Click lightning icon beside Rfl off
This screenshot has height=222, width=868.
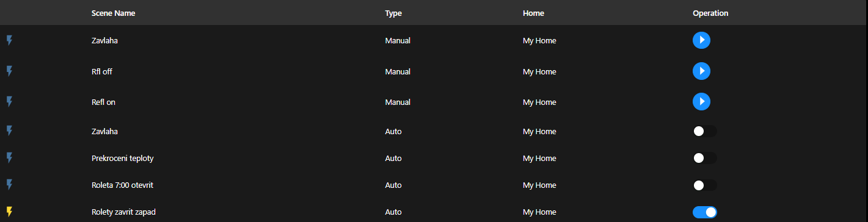click(9, 71)
